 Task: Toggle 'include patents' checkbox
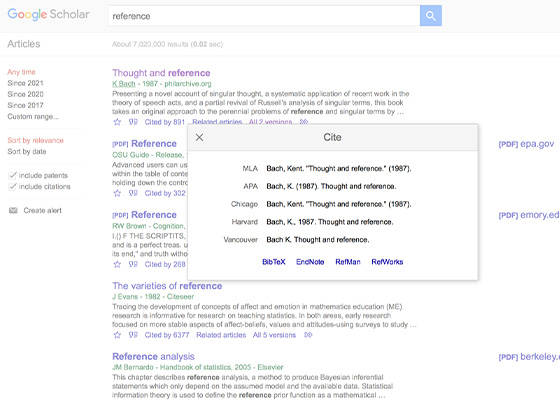pyautogui.click(x=12, y=175)
